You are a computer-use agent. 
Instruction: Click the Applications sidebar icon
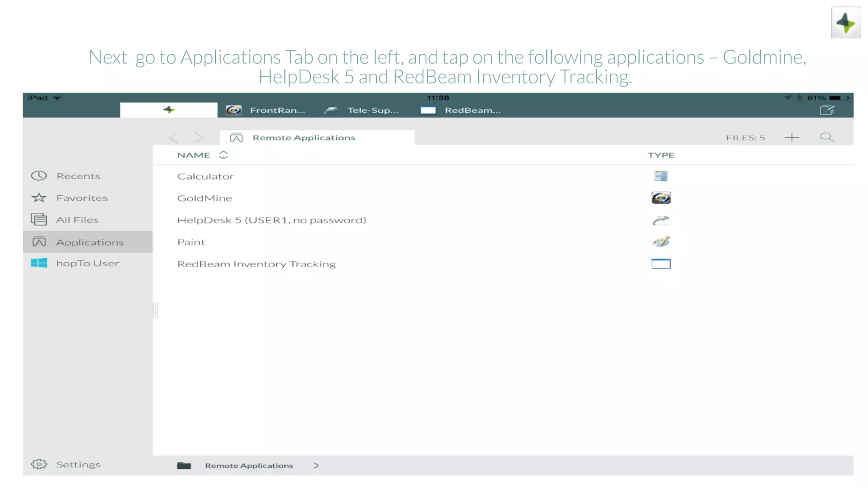[39, 242]
